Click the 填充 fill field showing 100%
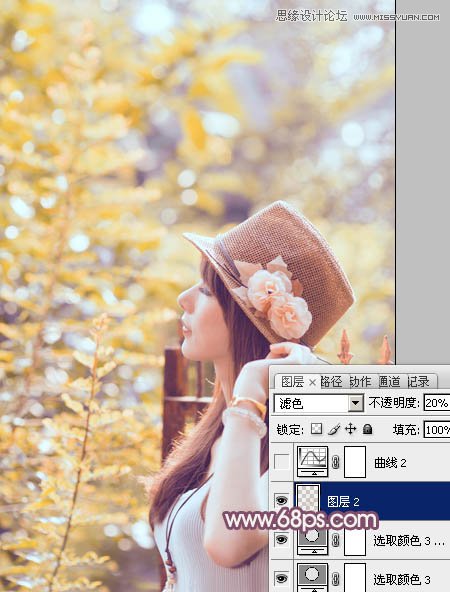450x592 pixels. pyautogui.click(x=437, y=430)
